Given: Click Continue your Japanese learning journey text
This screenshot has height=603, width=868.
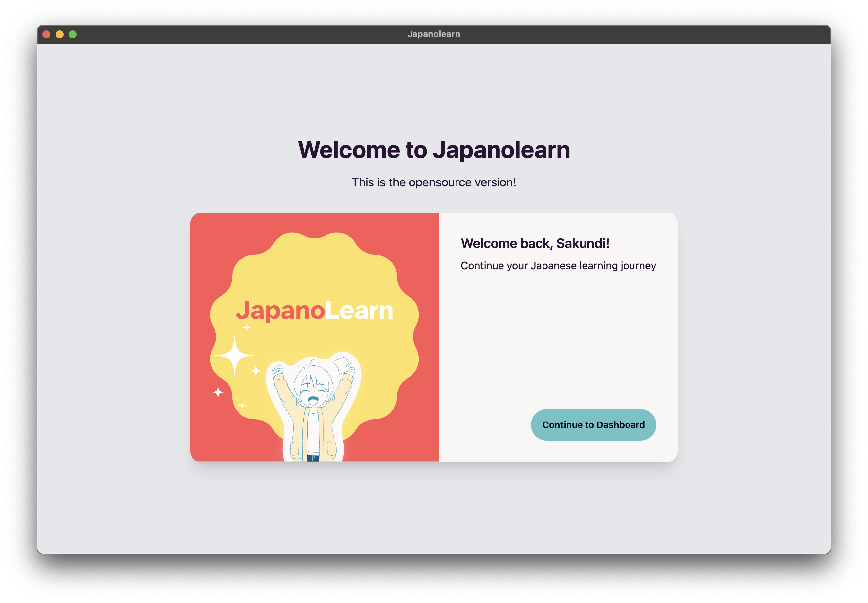Looking at the screenshot, I should [x=558, y=265].
